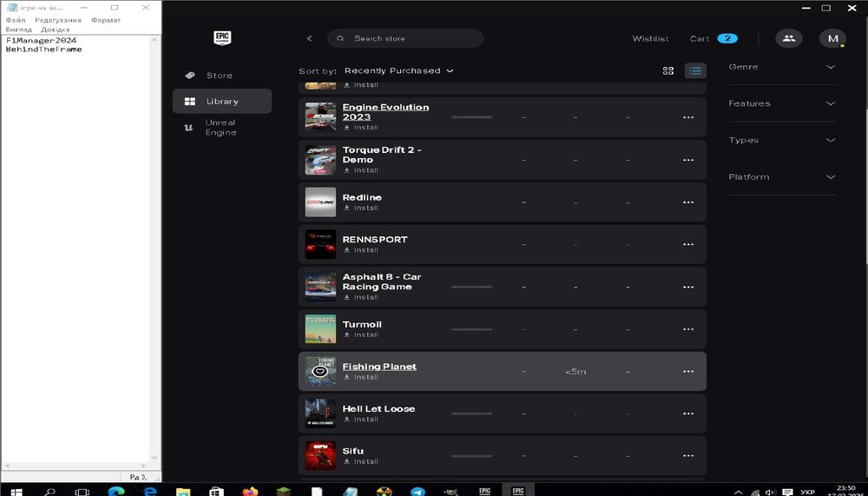Open the Fishing Planet title link
The width and height of the screenshot is (868, 496).
[379, 367]
